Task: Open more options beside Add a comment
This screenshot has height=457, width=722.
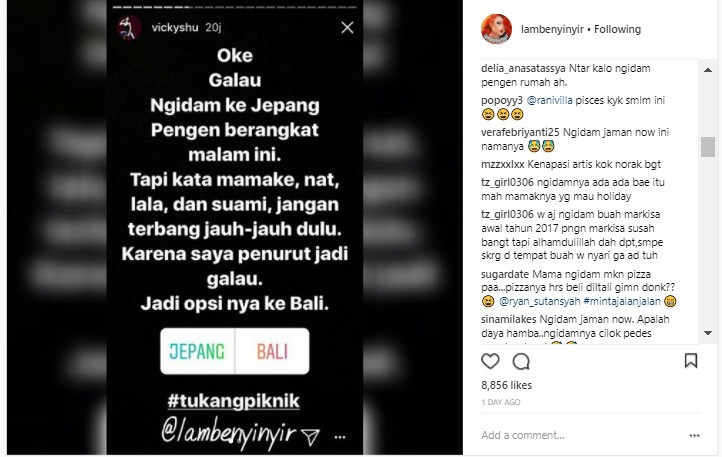Action: (x=694, y=435)
